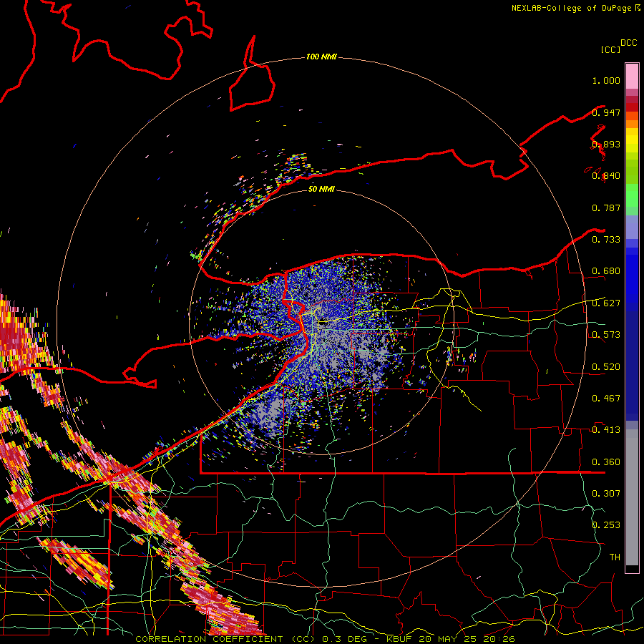Click the 0.787 color scale value
The width and height of the screenshot is (644, 644).
click(606, 208)
